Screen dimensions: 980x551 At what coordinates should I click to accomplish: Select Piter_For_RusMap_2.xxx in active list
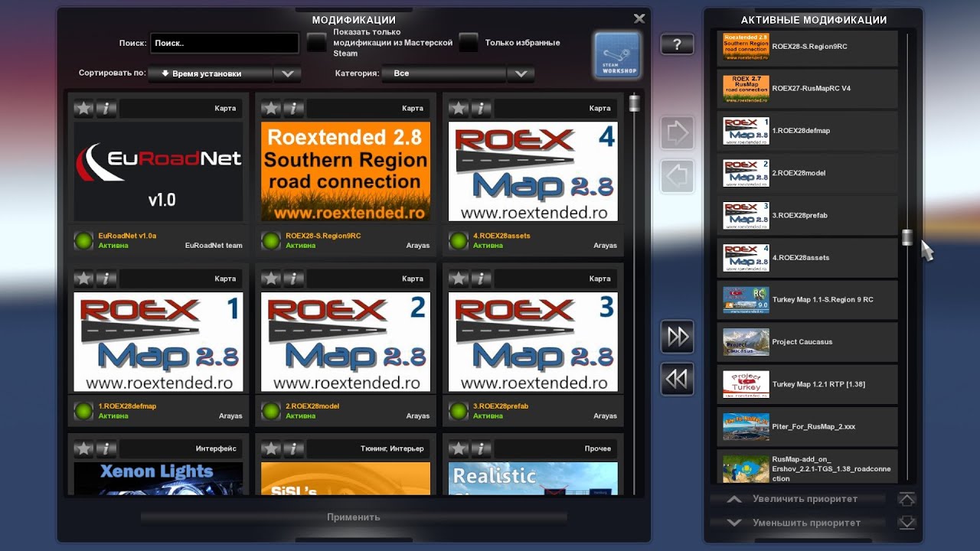click(807, 426)
